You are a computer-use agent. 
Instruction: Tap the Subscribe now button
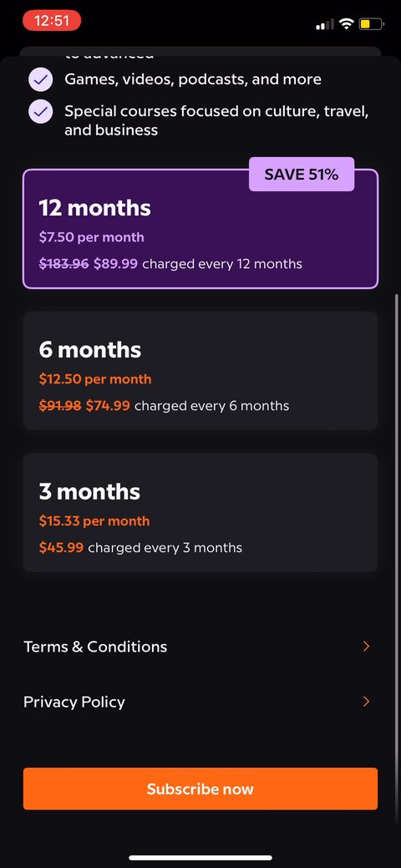point(200,789)
